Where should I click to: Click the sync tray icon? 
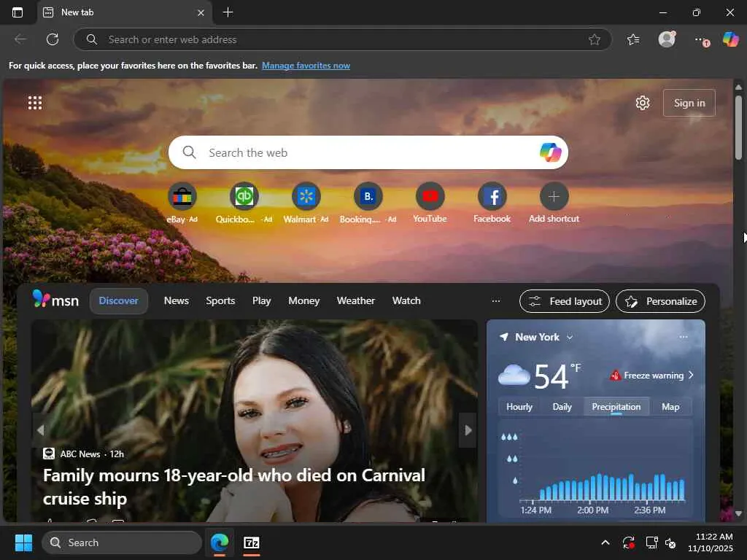pos(628,542)
